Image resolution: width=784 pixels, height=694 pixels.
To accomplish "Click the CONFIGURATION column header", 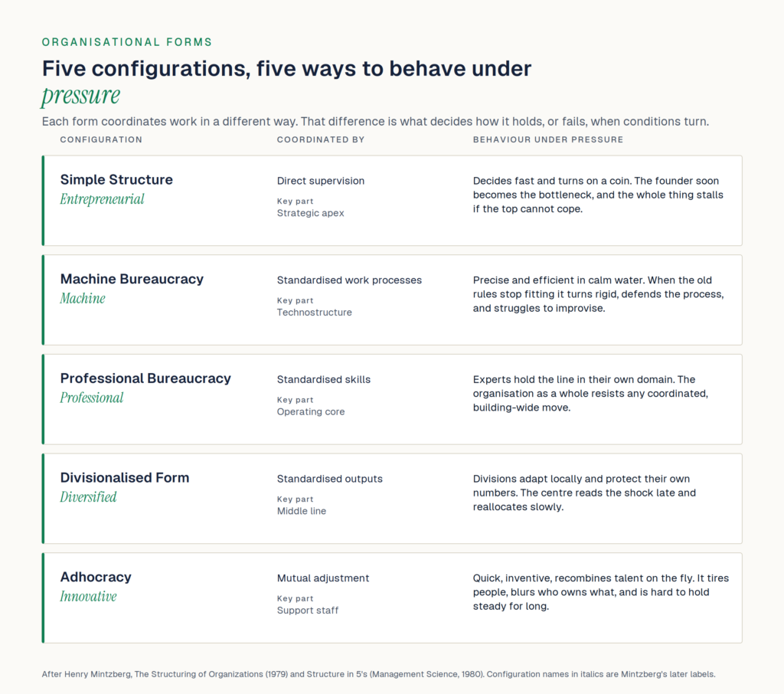I will click(x=101, y=139).
